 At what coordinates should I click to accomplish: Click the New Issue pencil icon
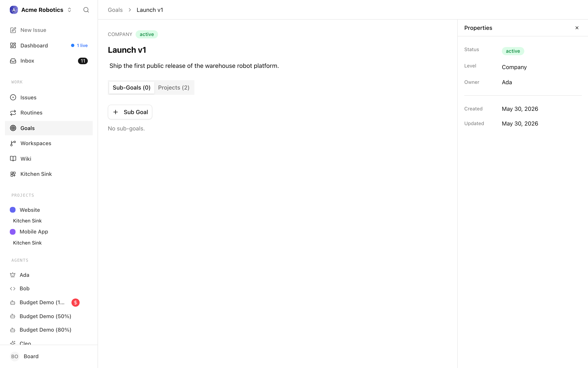point(13,30)
